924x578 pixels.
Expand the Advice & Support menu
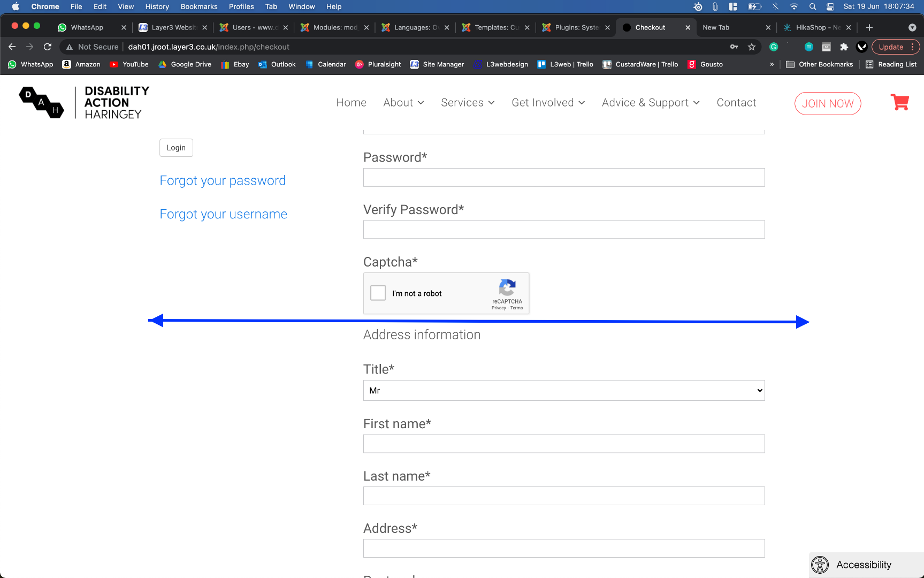(x=651, y=103)
